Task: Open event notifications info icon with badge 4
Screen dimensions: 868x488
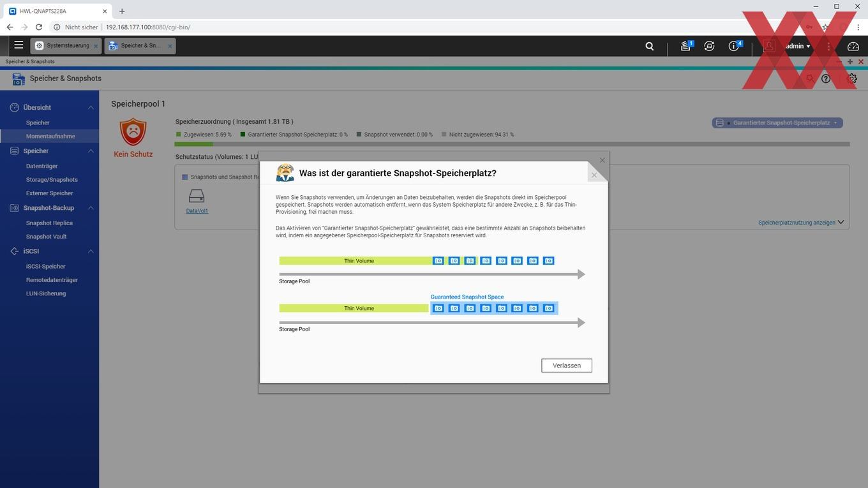Action: coord(735,46)
